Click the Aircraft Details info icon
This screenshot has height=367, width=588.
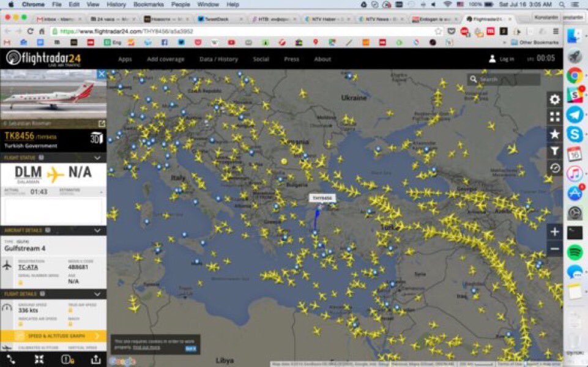[48, 230]
